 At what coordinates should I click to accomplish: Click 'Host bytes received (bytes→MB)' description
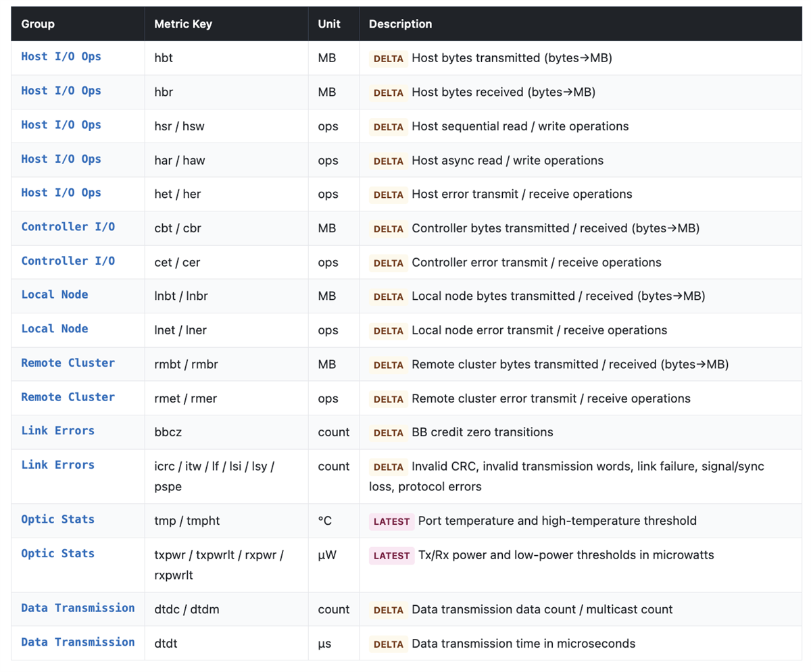(x=503, y=93)
